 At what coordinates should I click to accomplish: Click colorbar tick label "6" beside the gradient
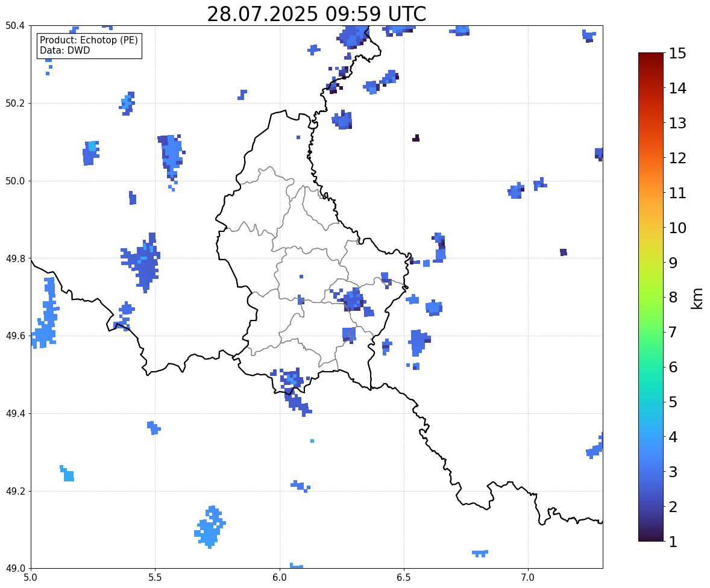(673, 367)
